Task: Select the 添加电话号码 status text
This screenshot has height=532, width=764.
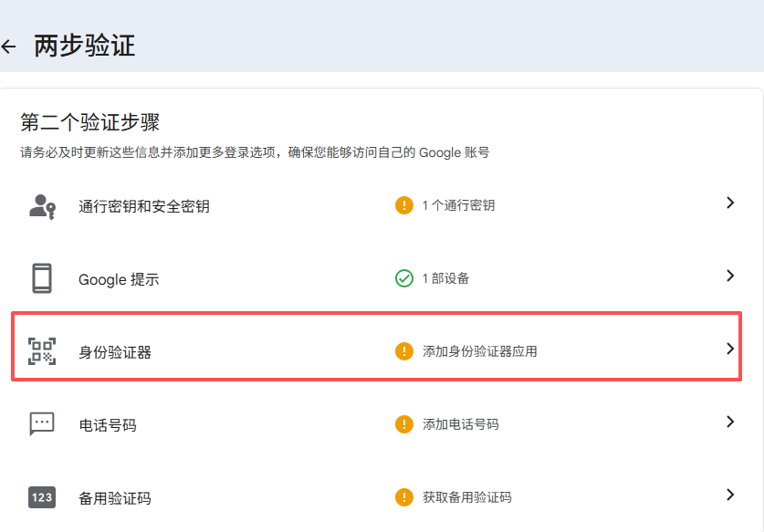Action: 460,424
